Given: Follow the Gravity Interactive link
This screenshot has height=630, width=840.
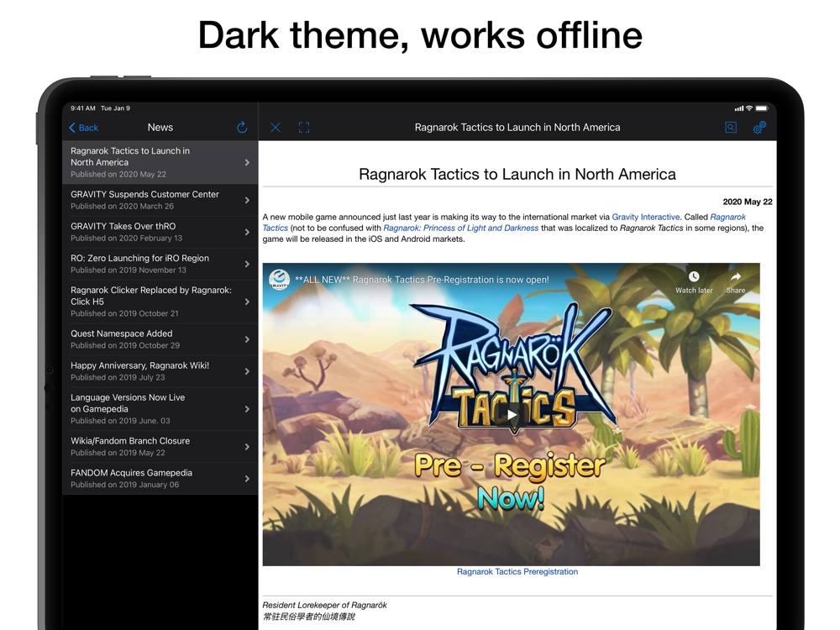Looking at the screenshot, I should coord(645,217).
